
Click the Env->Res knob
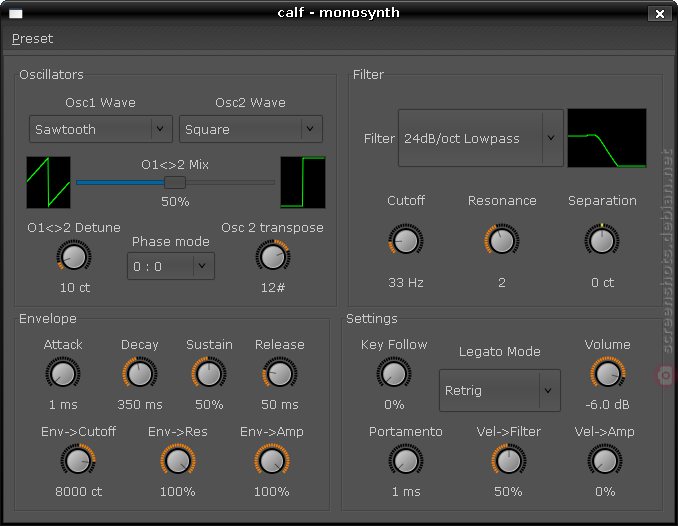[x=178, y=461]
